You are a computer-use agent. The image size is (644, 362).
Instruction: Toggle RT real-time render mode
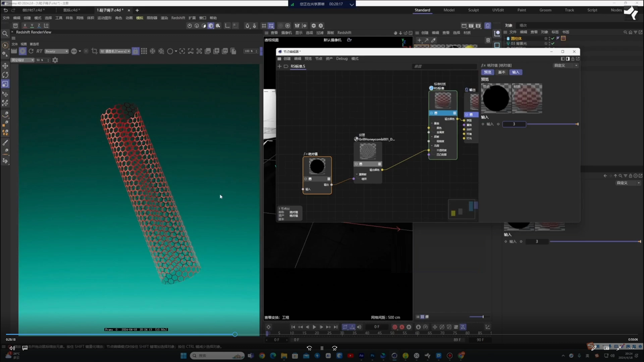pos(39,51)
